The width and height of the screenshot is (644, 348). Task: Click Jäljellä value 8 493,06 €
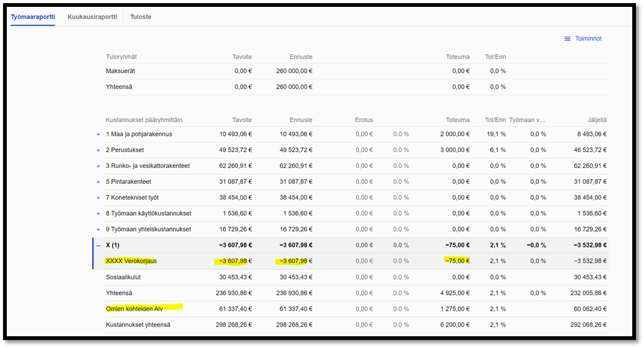click(592, 134)
